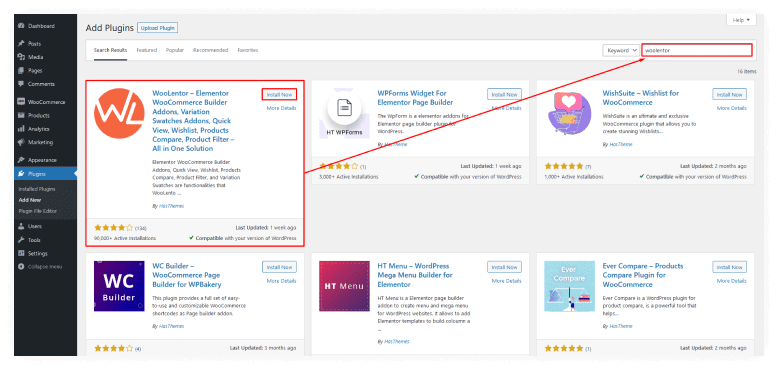The width and height of the screenshot is (778, 370).
Task: Open Ever Compare plugin title link
Action: click(x=643, y=275)
